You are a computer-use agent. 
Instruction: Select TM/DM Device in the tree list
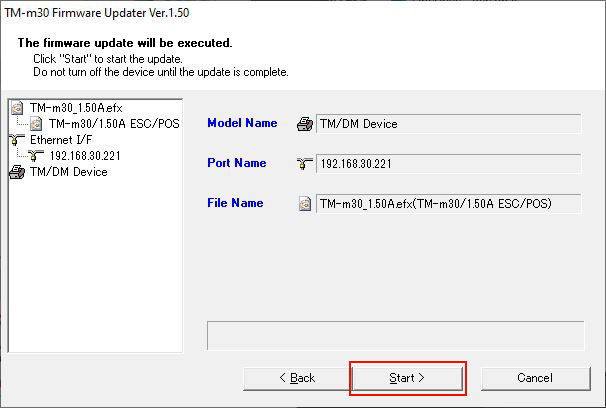pyautogui.click(x=69, y=172)
